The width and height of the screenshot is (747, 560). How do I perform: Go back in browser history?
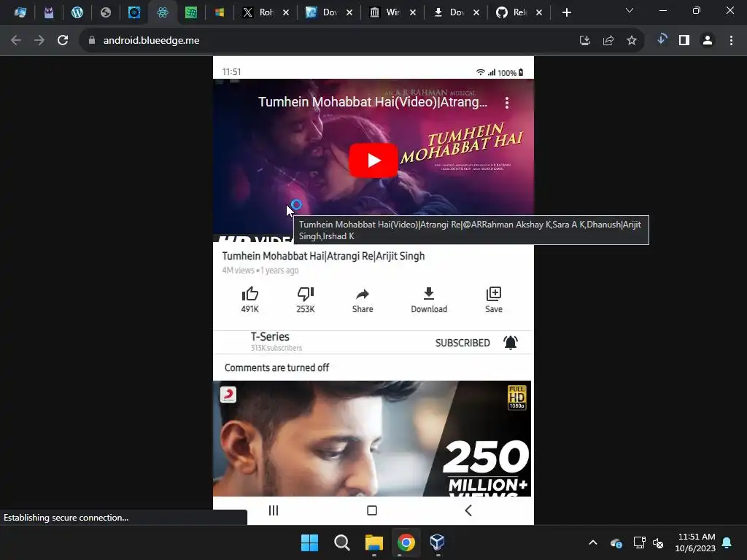pyautogui.click(x=16, y=41)
